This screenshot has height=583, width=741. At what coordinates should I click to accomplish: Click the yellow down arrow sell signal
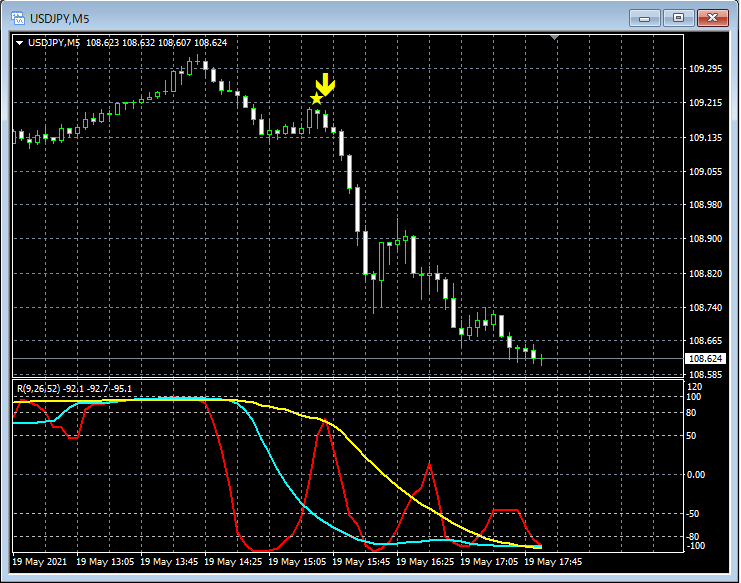(x=325, y=85)
